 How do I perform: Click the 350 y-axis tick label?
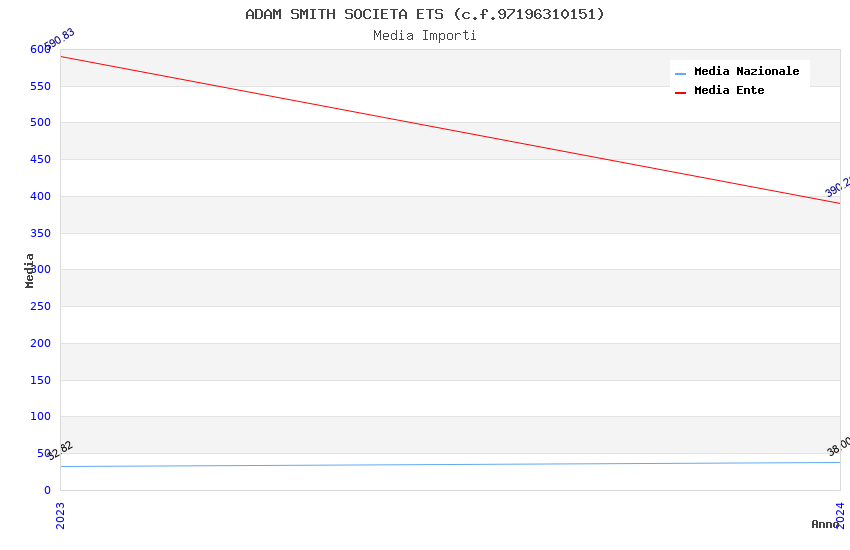point(40,233)
